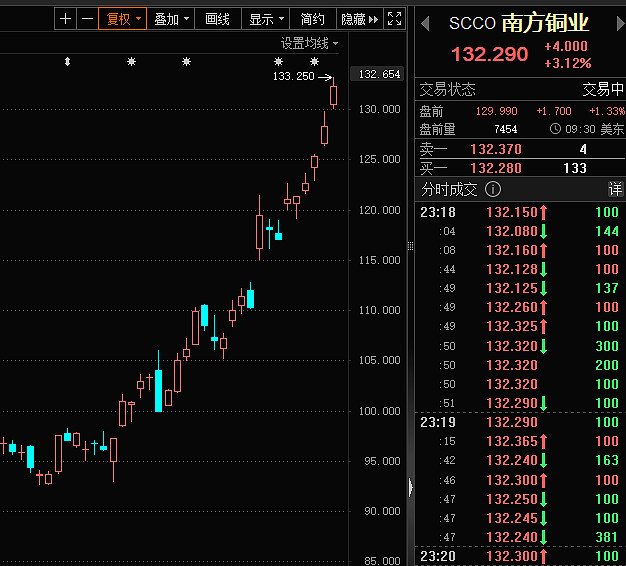This screenshot has height=566, width=626.
Task: Click the 133.250 high price label
Action: (293, 76)
